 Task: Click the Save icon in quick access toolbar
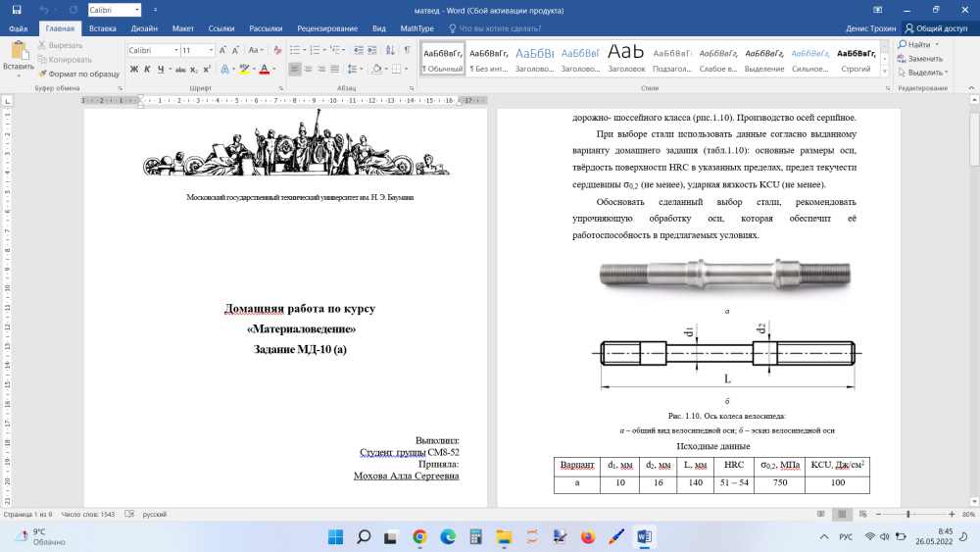[19, 10]
